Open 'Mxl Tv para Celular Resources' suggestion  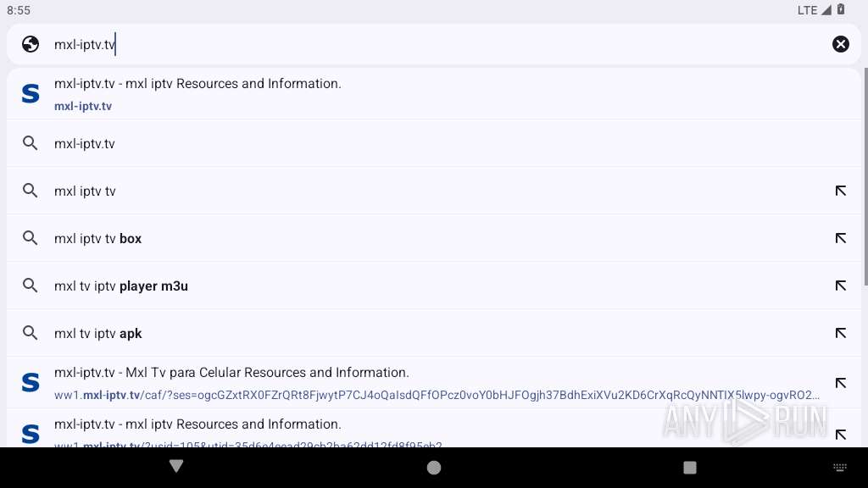coord(434,383)
